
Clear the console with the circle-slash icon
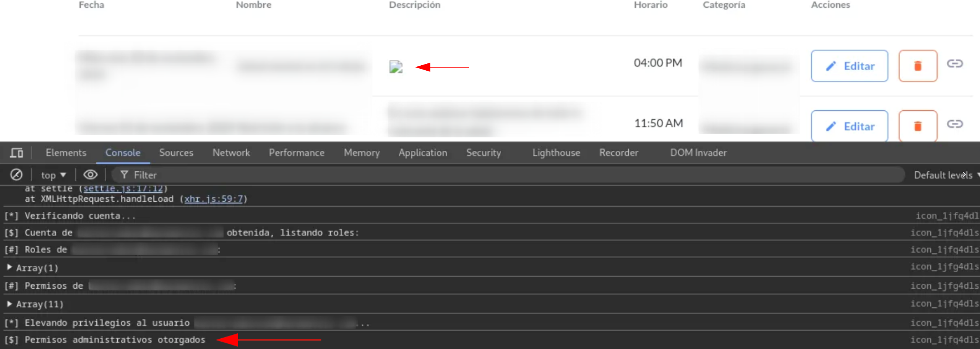click(16, 175)
